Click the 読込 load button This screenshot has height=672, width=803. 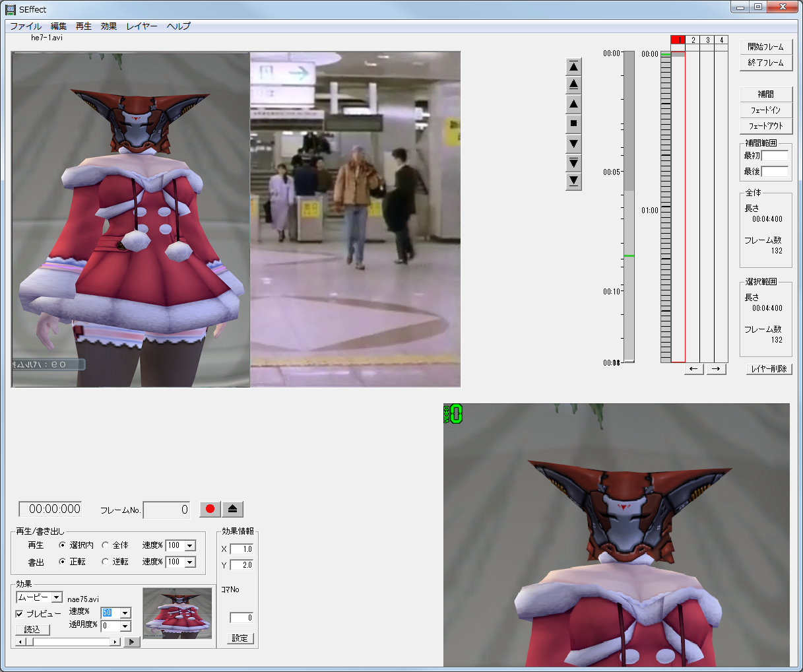tap(32, 630)
